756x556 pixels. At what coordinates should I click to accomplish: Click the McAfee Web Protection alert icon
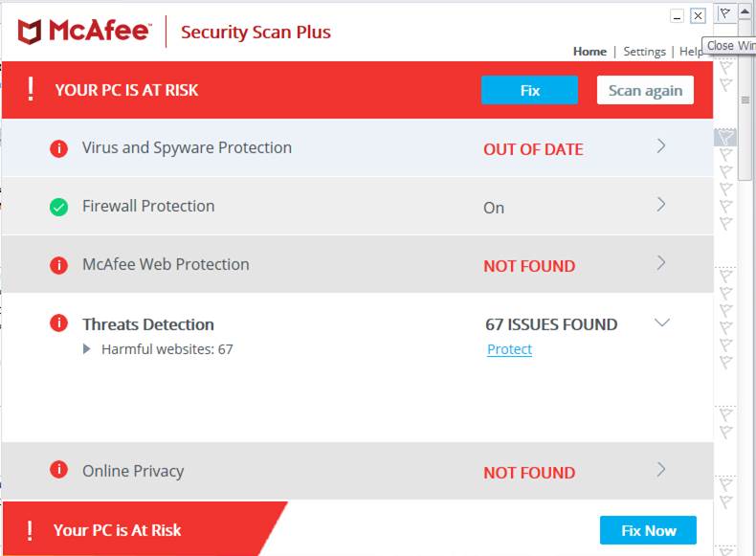58,265
